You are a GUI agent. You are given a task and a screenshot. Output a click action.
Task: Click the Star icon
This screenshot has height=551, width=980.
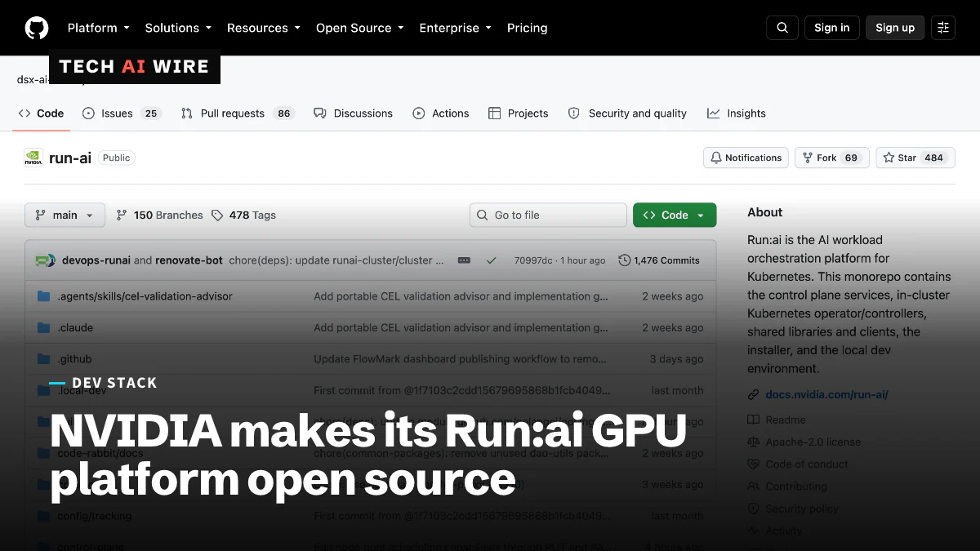(x=889, y=158)
